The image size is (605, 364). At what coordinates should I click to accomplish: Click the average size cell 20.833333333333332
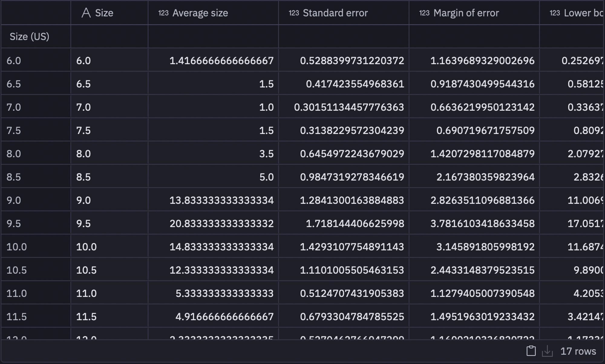pyautogui.click(x=221, y=224)
